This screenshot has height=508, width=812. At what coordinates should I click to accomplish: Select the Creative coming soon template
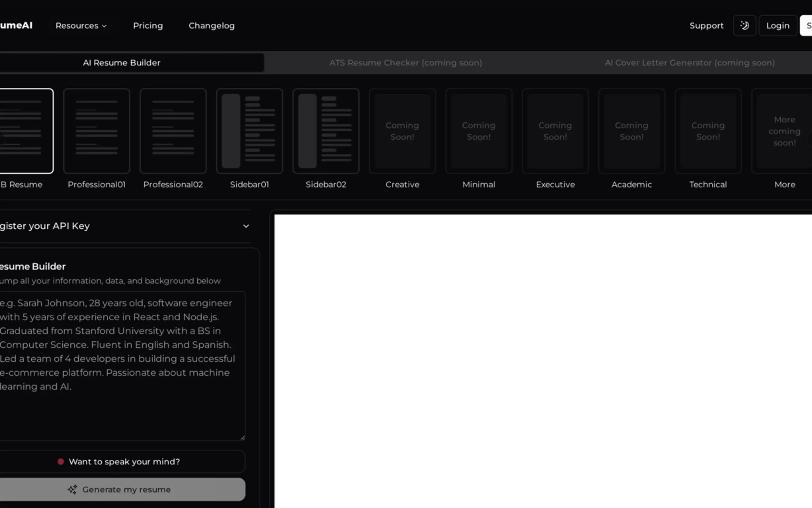click(x=402, y=131)
